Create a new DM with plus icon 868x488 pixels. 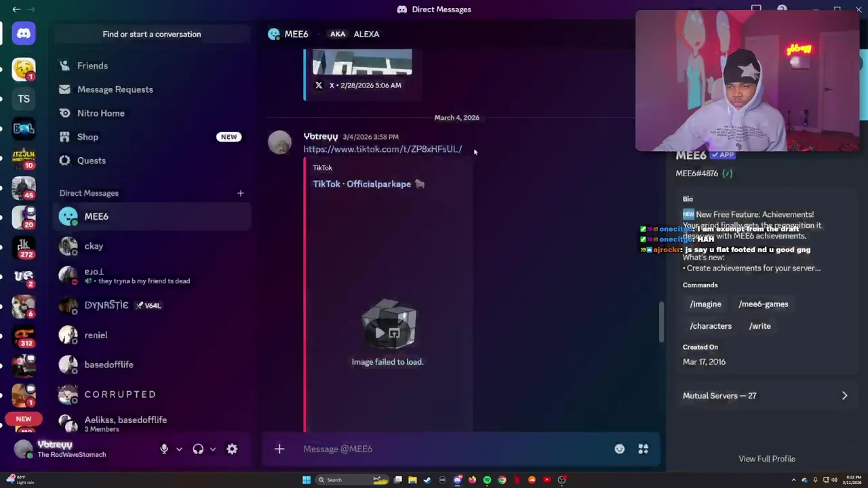point(240,193)
